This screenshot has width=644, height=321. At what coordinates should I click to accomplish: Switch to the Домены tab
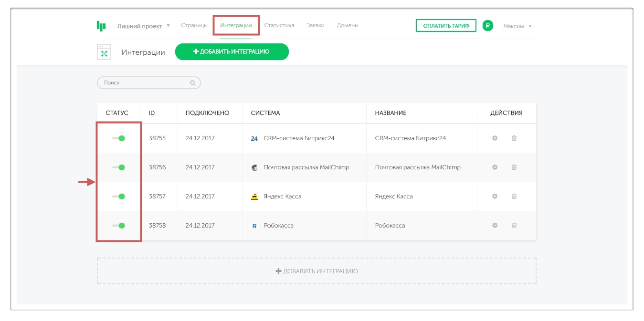pos(348,25)
